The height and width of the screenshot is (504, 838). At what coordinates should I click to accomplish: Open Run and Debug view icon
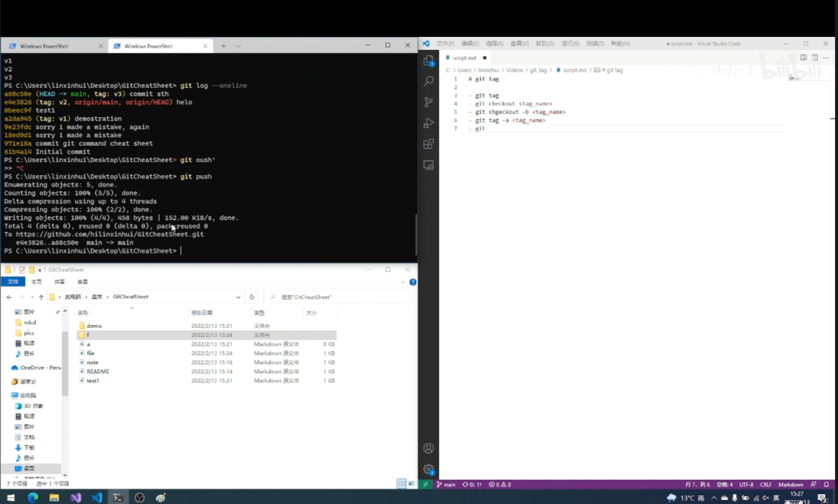(x=428, y=123)
